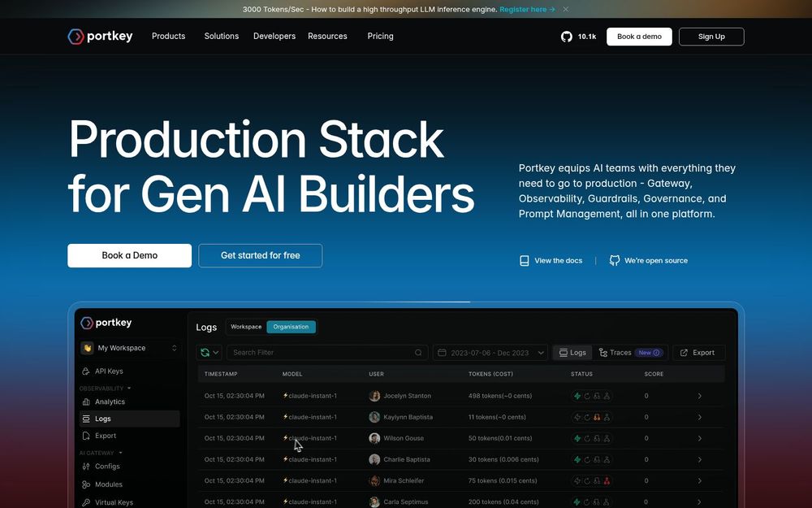This screenshot has width=812, height=508.
Task: Click the book icon beside View the docs
Action: (x=524, y=261)
